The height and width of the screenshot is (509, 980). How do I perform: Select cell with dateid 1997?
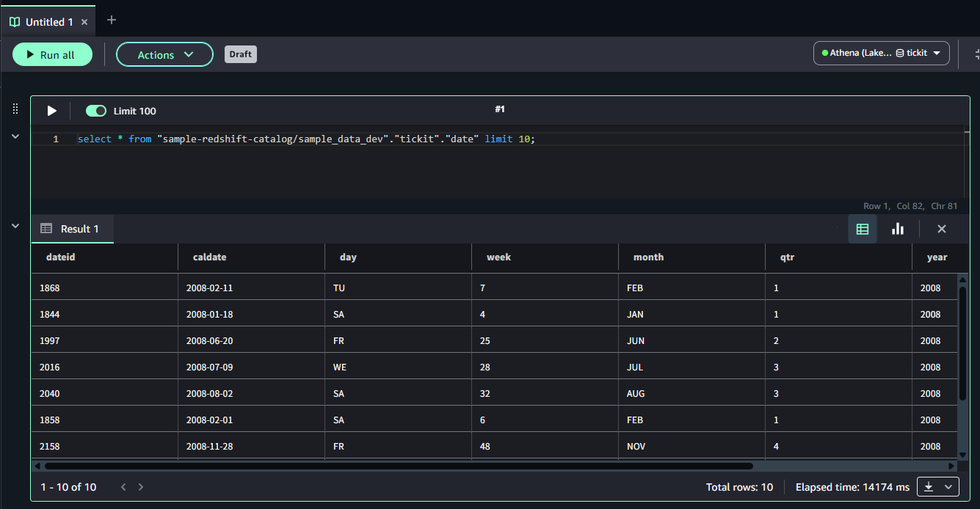[x=104, y=341]
